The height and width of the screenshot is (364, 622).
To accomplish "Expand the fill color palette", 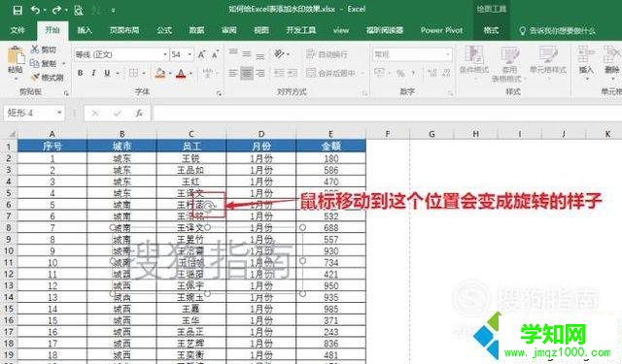I will click(x=170, y=73).
